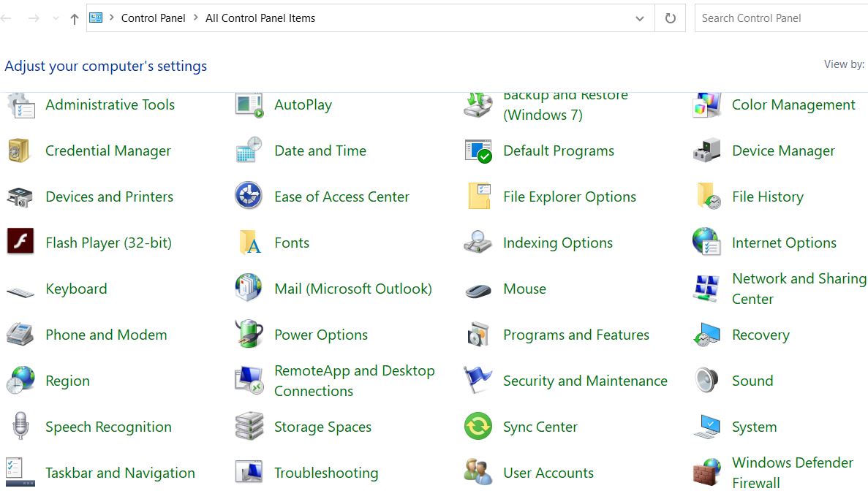The width and height of the screenshot is (868, 499).
Task: Open the Fonts folder icon
Action: [250, 243]
